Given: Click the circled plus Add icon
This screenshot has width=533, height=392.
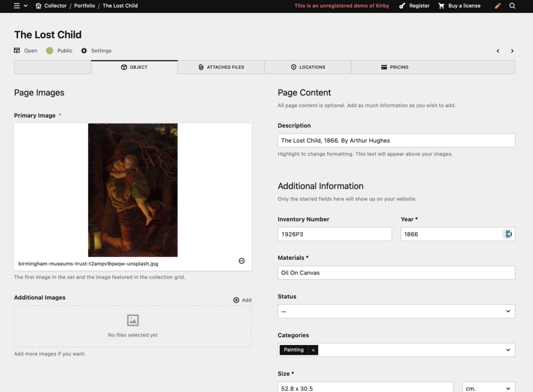Looking at the screenshot, I should 236,300.
